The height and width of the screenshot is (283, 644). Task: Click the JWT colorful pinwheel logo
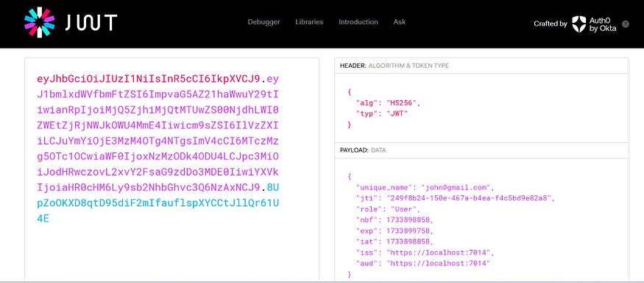pyautogui.click(x=40, y=23)
